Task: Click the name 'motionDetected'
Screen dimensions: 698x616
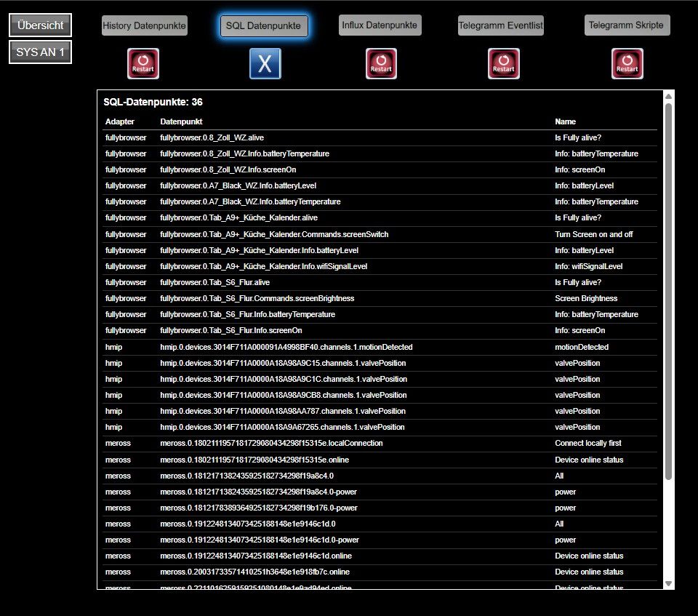Action: coord(582,347)
